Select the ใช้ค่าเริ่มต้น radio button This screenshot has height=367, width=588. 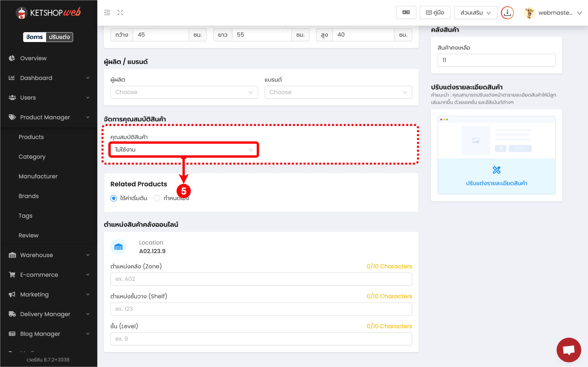tap(114, 198)
